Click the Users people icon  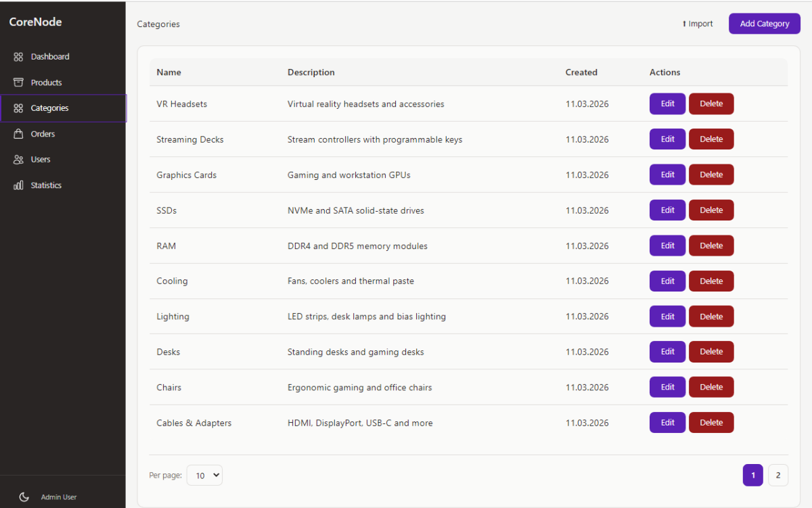[18, 160]
